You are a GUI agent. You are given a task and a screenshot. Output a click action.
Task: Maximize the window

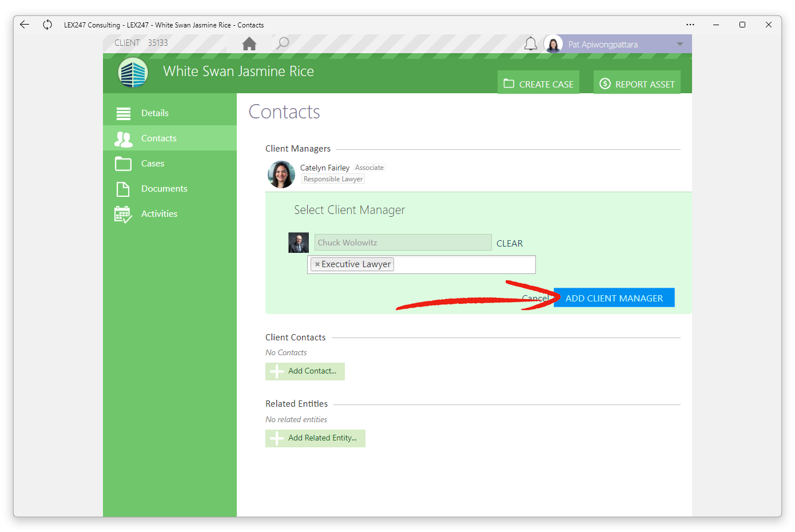tap(742, 25)
